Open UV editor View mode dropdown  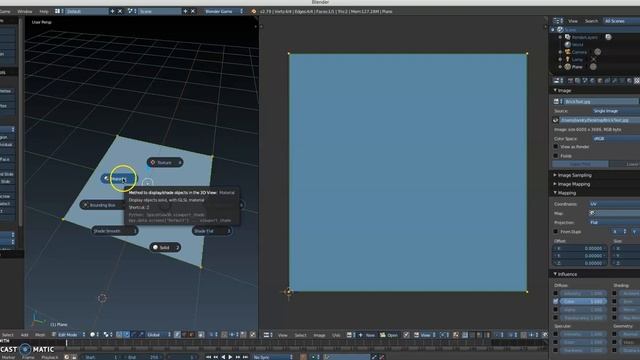[424, 335]
